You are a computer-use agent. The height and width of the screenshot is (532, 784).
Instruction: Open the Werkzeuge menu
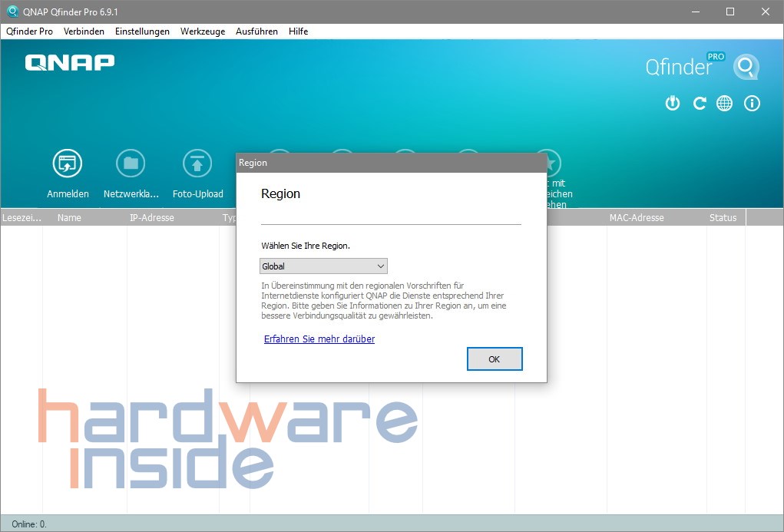(x=203, y=31)
